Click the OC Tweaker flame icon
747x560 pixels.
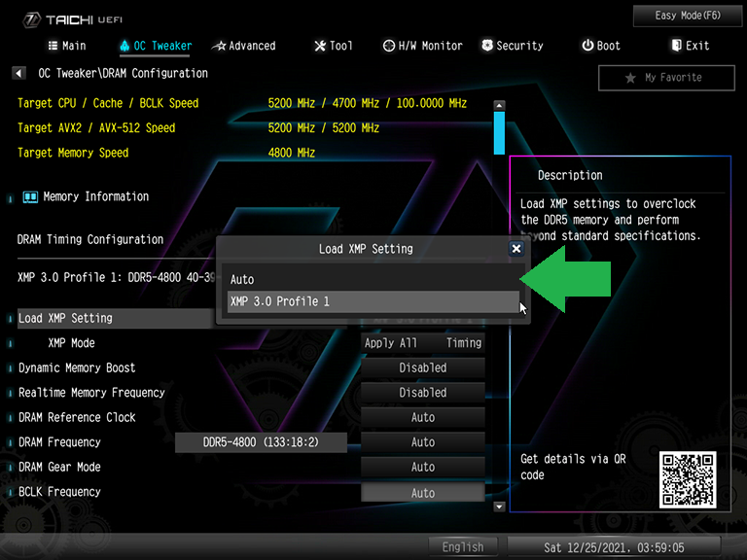[x=124, y=46]
